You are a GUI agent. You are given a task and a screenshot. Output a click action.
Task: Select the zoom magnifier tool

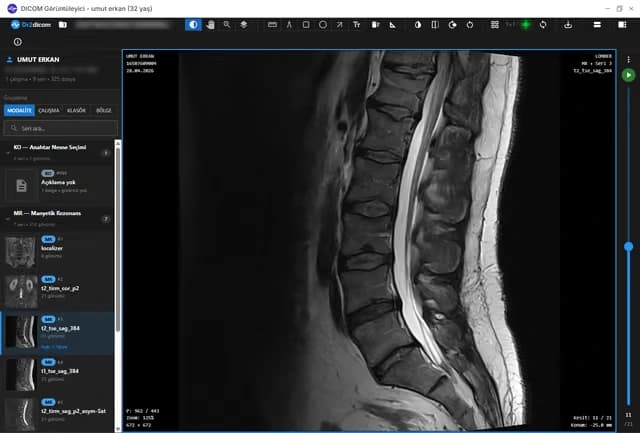(227, 25)
